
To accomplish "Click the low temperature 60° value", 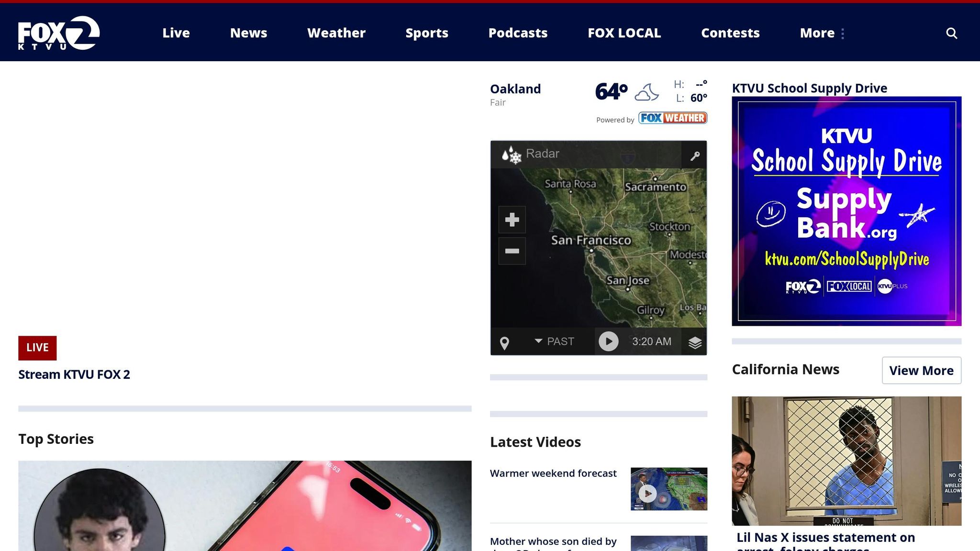I will [699, 98].
